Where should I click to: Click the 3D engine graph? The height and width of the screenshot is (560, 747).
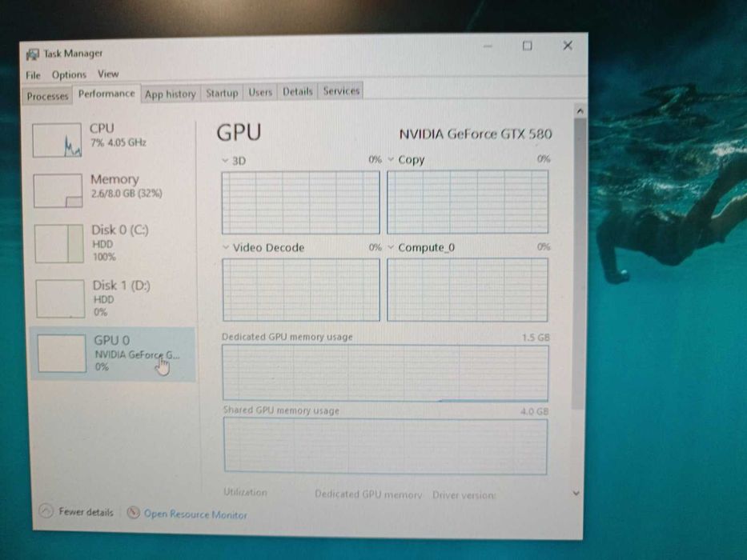point(300,202)
